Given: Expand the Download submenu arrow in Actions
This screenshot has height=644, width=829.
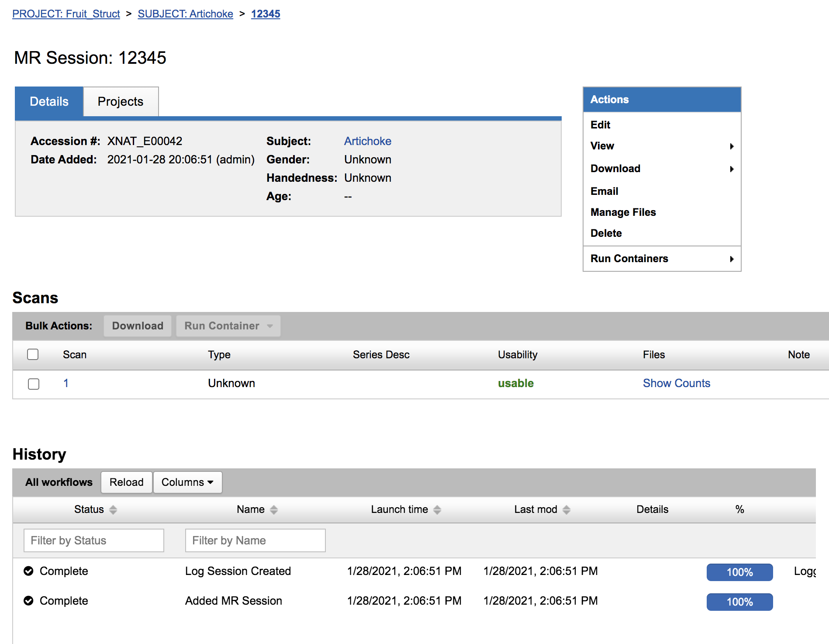Looking at the screenshot, I should tap(732, 169).
